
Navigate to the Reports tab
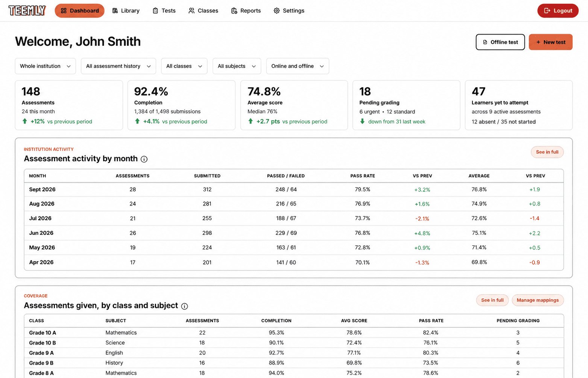[x=246, y=11]
